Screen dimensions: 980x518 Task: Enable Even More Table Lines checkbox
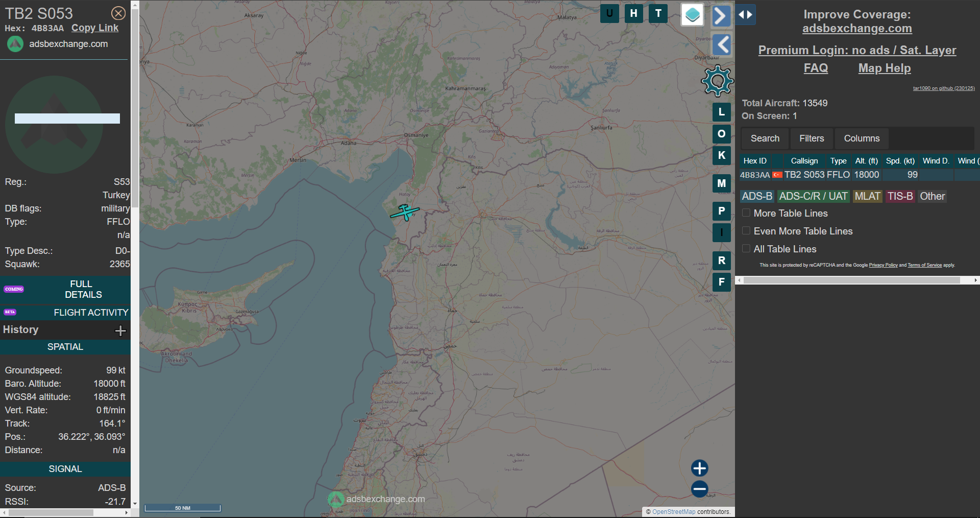pyautogui.click(x=746, y=231)
